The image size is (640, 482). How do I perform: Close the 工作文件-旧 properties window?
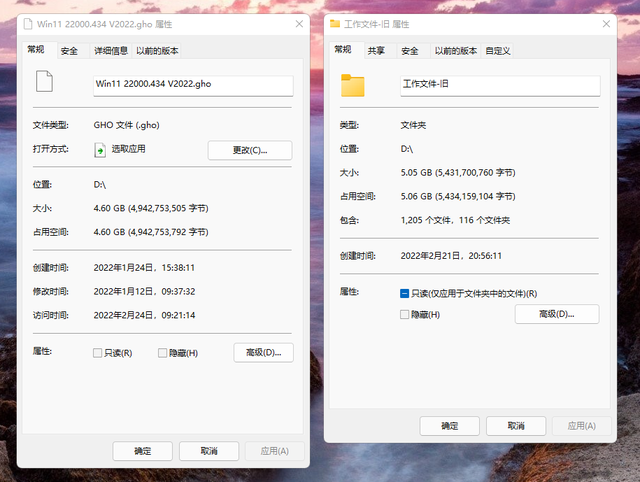click(x=606, y=24)
